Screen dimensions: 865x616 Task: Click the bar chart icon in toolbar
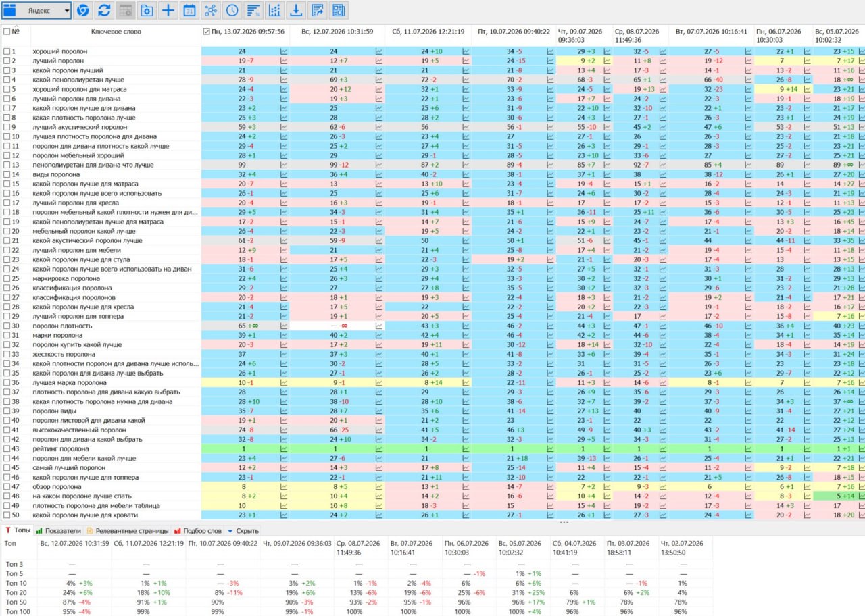coord(274,10)
